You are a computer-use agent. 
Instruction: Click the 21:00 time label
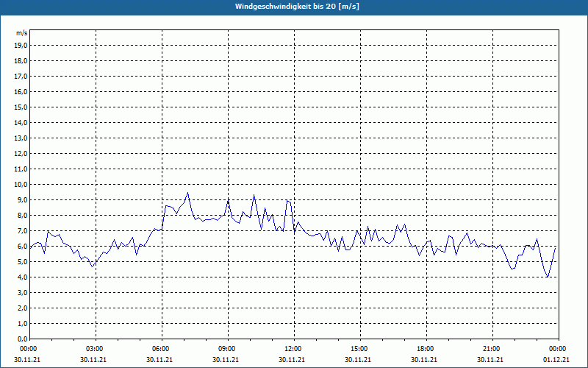click(491, 349)
